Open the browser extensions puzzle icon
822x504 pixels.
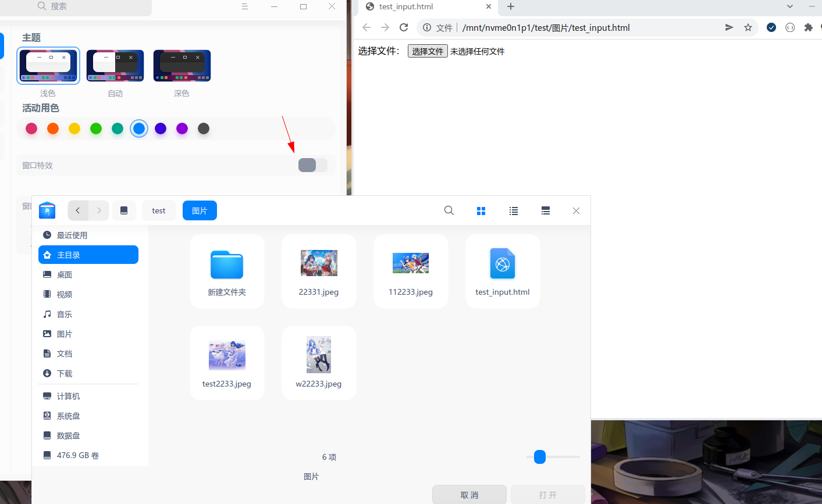[x=808, y=27]
